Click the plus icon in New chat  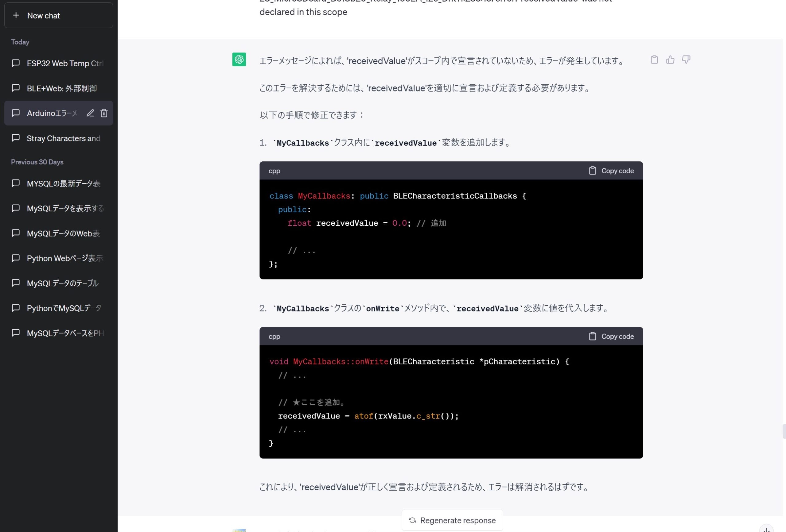(16, 16)
